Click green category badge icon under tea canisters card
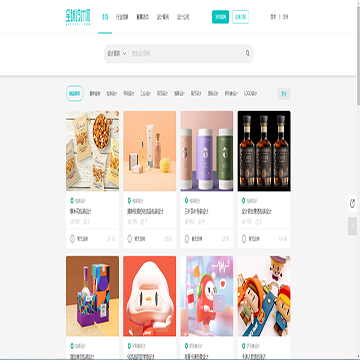Screen dimensions: 360x360 tap(187, 200)
